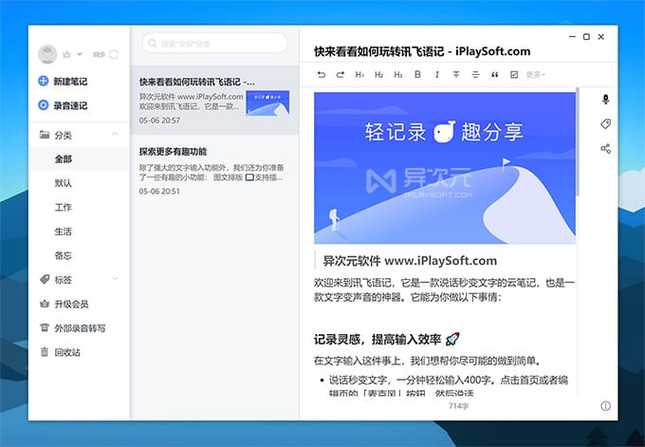Viewport: 645px width, 447px height.
Task: Select the 备忘 category
Action: [x=79, y=255]
